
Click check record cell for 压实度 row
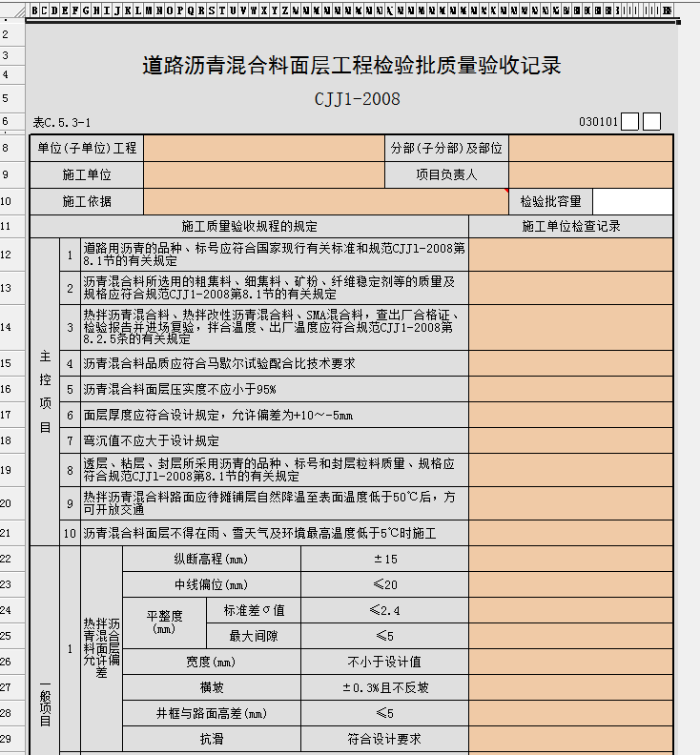tap(571, 389)
